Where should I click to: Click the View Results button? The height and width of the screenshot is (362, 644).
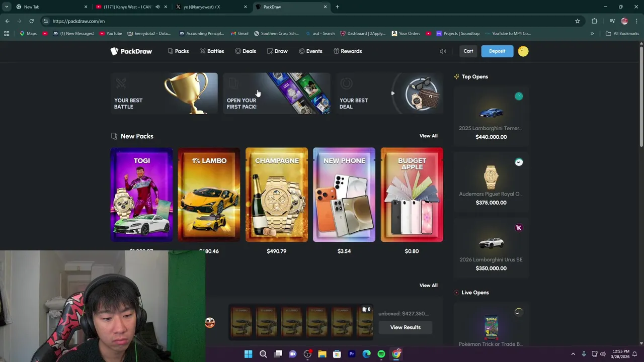tap(406, 327)
